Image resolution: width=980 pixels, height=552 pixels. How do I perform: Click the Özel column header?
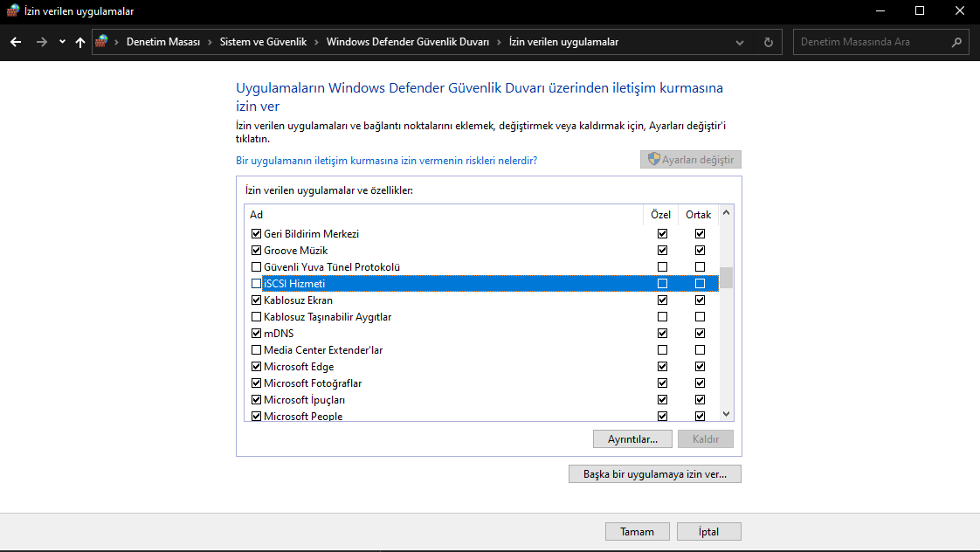click(x=660, y=214)
